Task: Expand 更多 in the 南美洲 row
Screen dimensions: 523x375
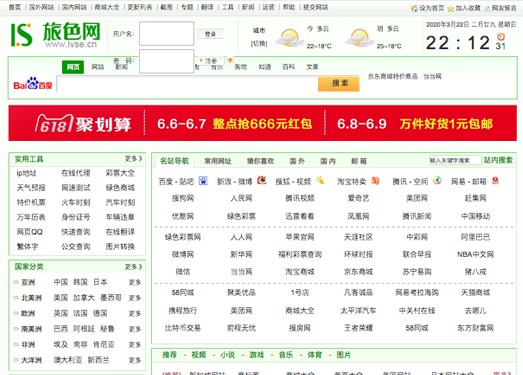Action: 135,329
